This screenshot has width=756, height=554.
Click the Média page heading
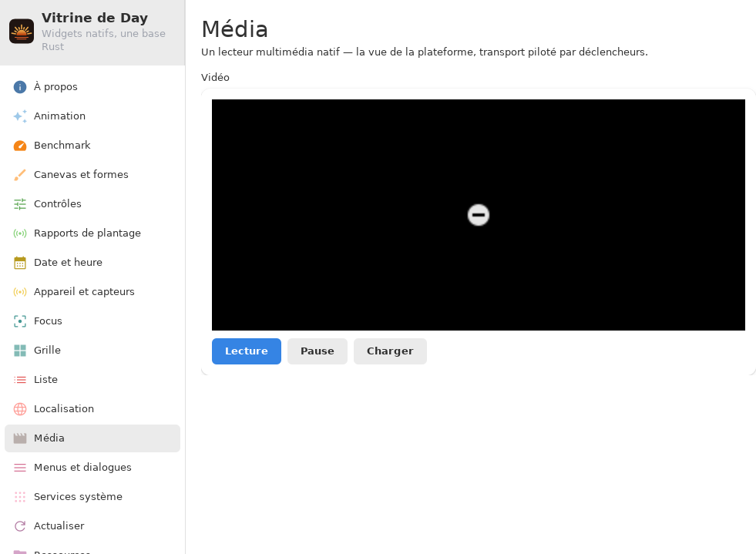(234, 29)
